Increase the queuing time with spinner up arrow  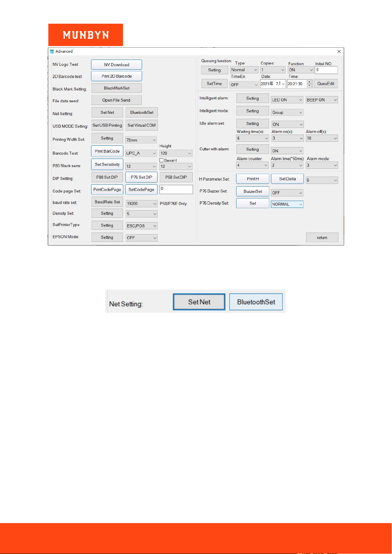tap(309, 82)
